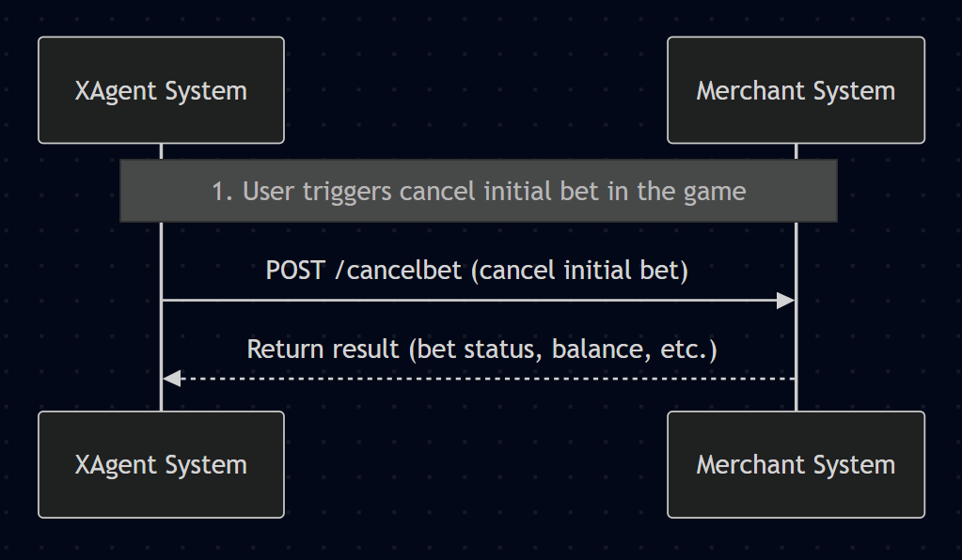Click the top XAgent System participant box
Viewport: 962px width, 560px height.
click(161, 90)
